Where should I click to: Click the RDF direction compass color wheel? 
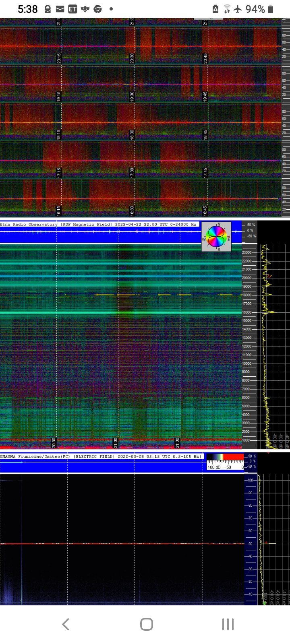coord(217,236)
